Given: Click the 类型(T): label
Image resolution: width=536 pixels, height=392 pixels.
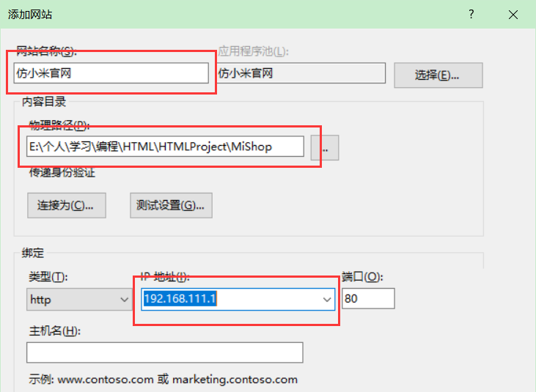Looking at the screenshot, I should 48,276.
